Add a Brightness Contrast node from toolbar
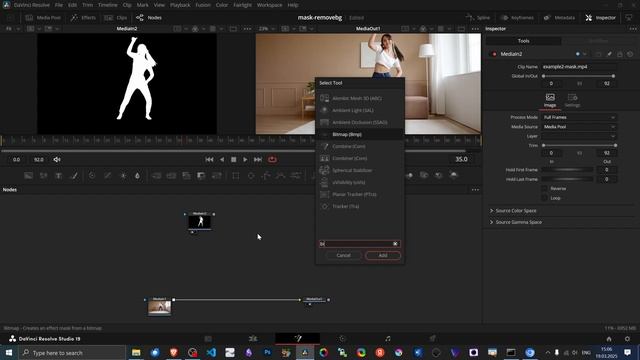The width and height of the screenshot is (640, 360). click(123, 176)
